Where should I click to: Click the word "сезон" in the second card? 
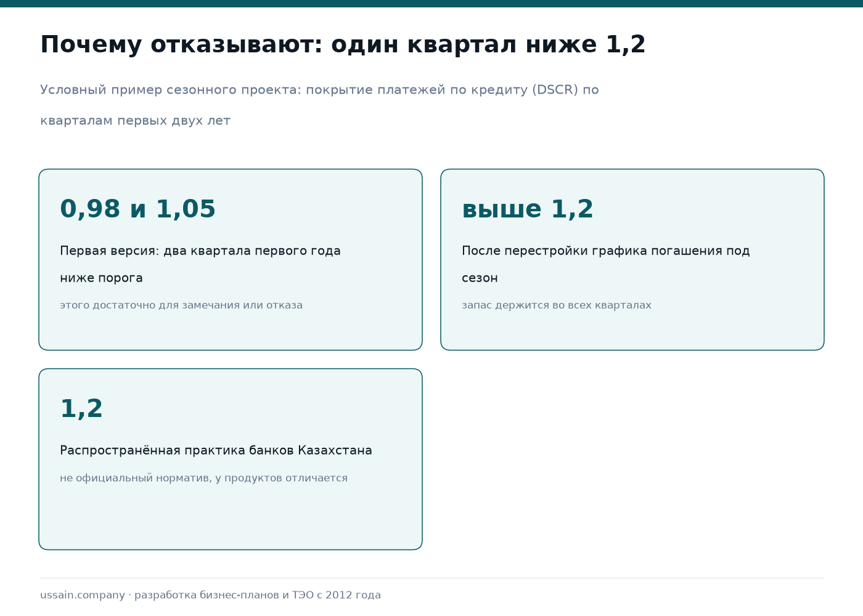pyautogui.click(x=480, y=278)
